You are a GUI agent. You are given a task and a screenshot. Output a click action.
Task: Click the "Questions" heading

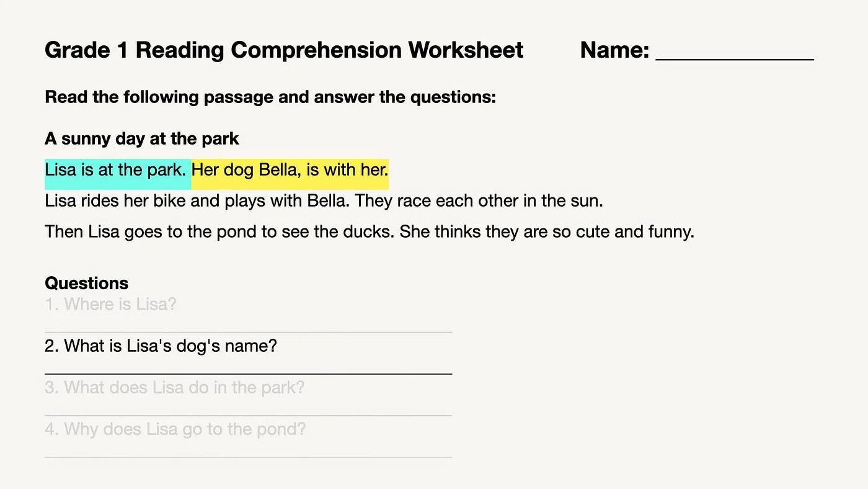tap(87, 284)
